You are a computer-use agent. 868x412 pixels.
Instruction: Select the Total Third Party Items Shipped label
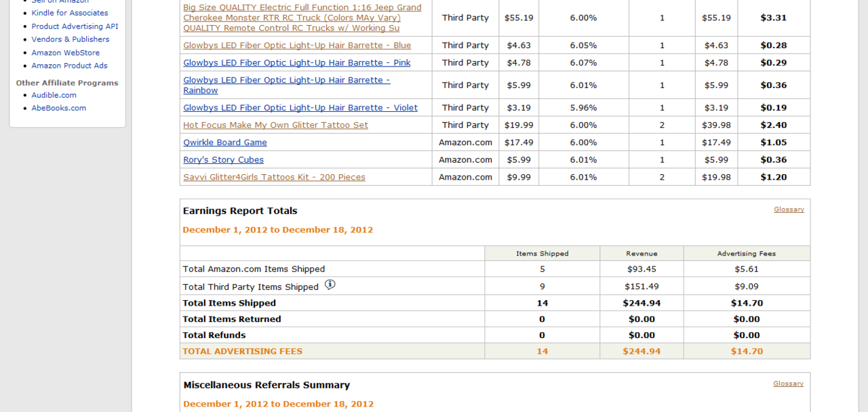click(251, 287)
